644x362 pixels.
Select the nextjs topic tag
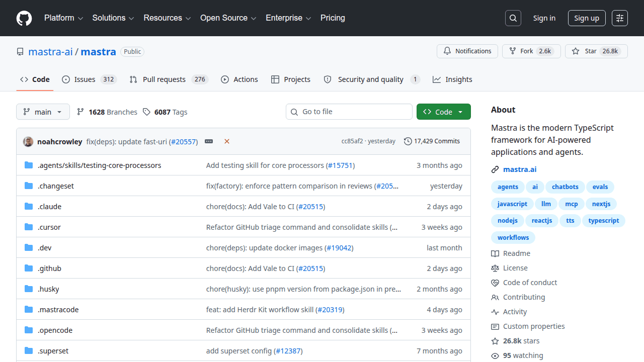[601, 204]
